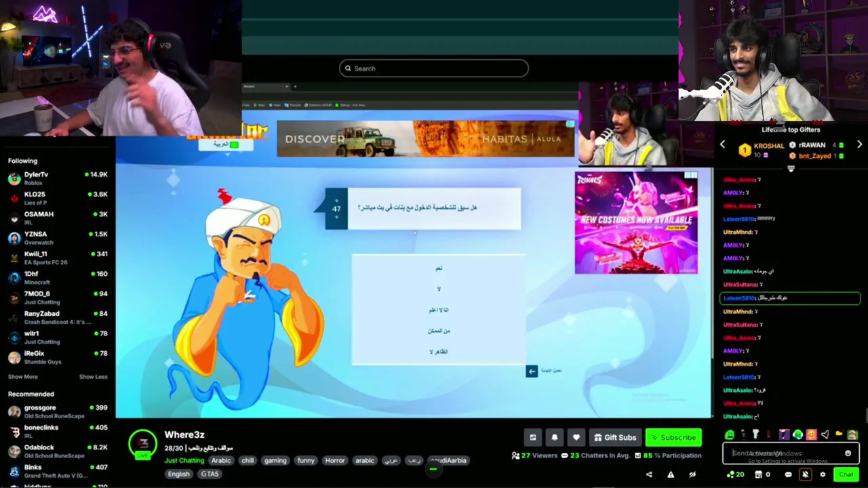Image resolution: width=868 pixels, height=488 pixels.
Task: Open the emoji picker in chat input
Action: 848,453
